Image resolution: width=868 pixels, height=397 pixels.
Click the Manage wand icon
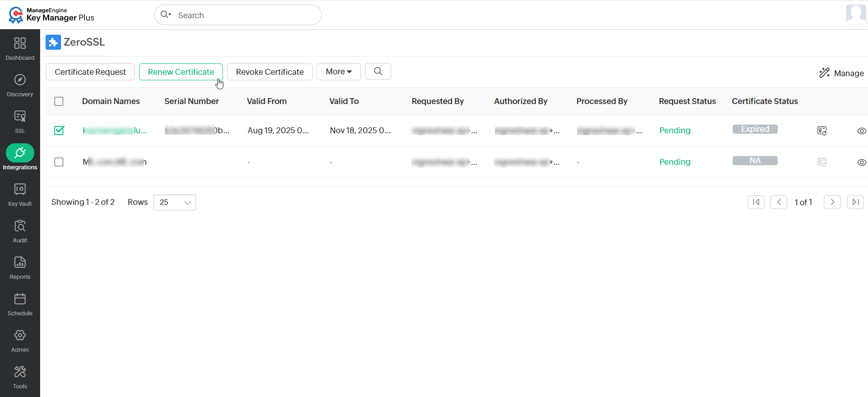(824, 73)
